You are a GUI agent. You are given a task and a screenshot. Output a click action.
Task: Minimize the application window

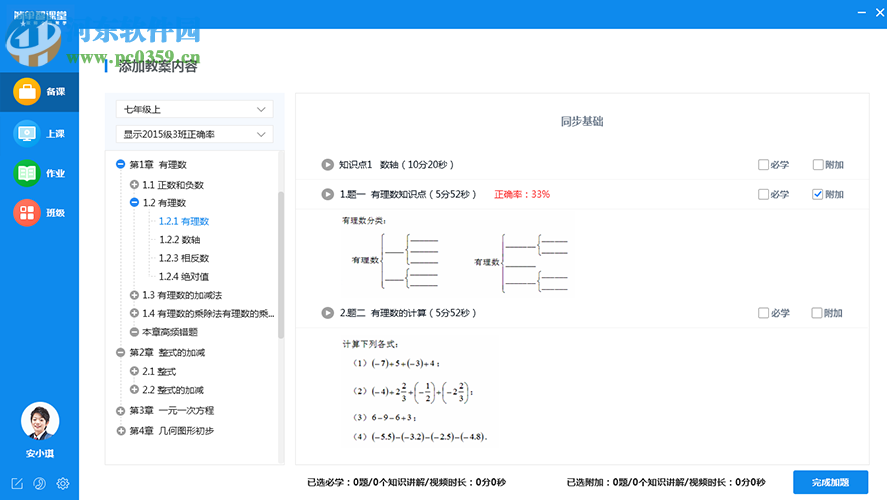[862, 12]
